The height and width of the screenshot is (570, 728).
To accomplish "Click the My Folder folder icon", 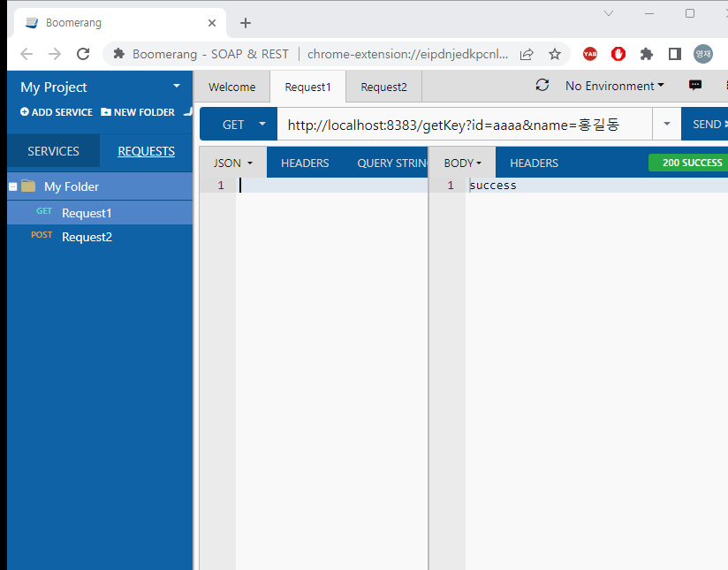I will click(28, 186).
